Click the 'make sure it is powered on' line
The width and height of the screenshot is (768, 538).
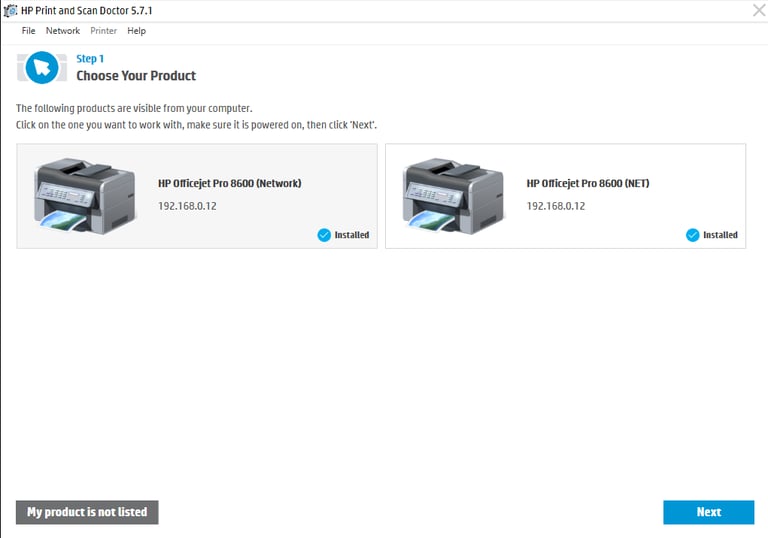(196, 125)
